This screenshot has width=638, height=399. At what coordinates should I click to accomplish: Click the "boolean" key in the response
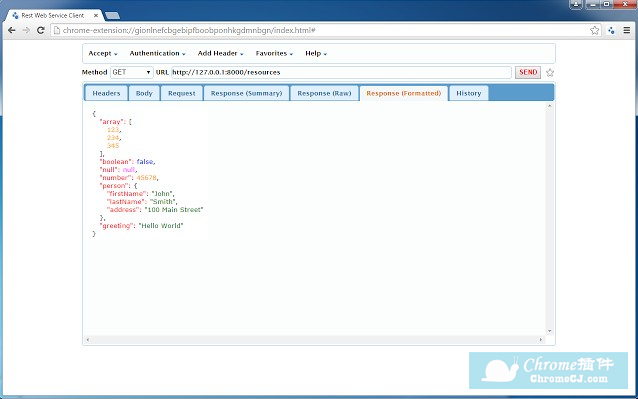click(116, 161)
